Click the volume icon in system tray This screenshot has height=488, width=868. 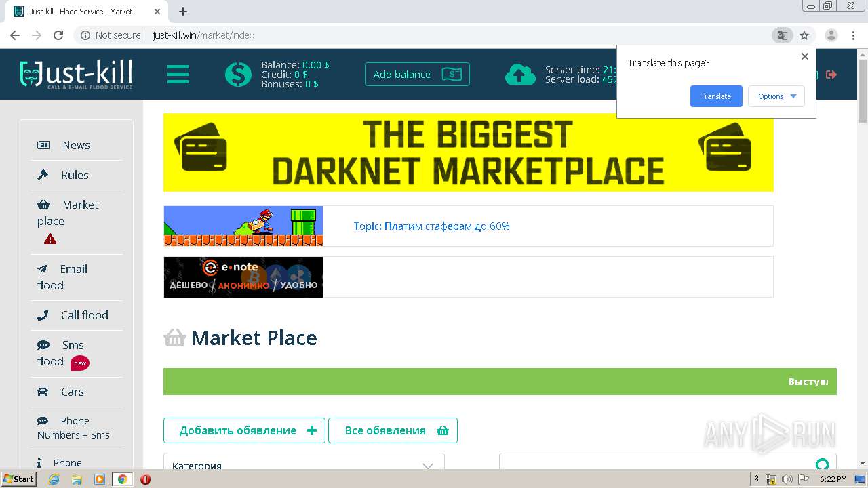point(787,479)
